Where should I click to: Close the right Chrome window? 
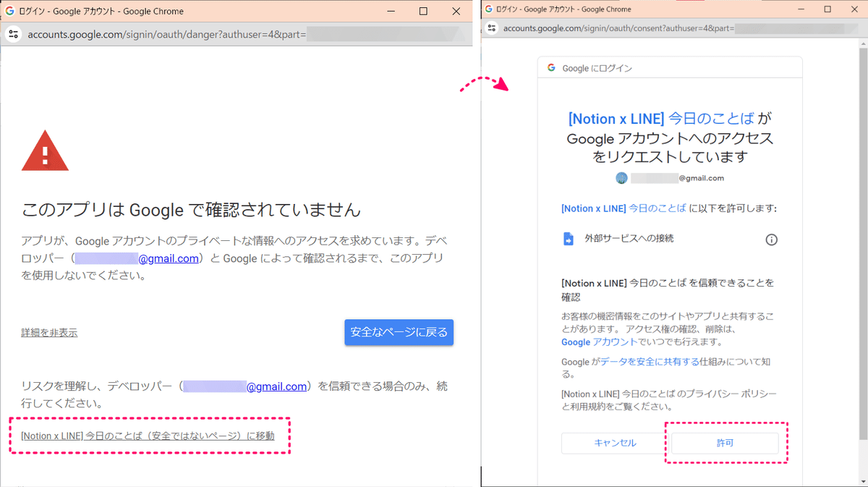point(854,9)
